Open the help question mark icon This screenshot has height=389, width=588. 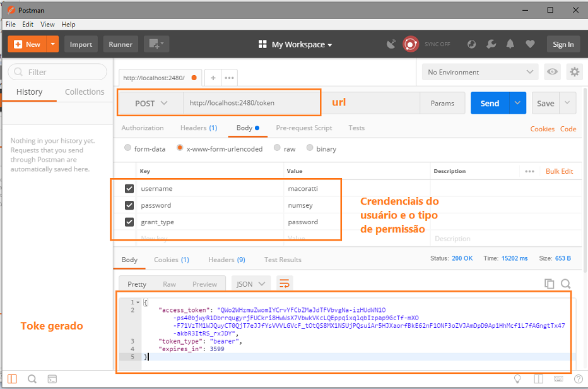point(579,379)
